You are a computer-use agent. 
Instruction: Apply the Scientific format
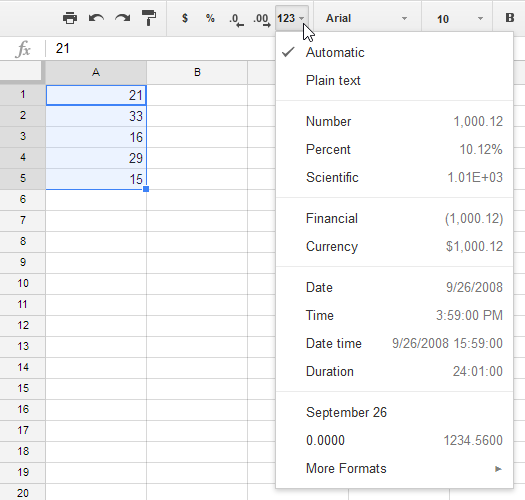click(x=394, y=177)
